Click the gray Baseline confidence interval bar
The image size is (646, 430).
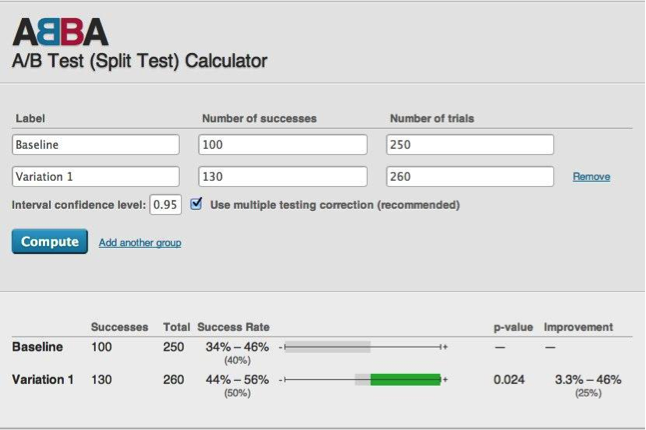[x=328, y=347]
